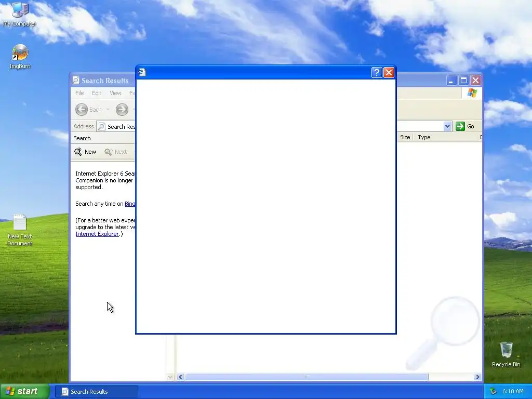Viewport: 532px width, 399px height.
Task: Close the blank Internet Explorer dialog
Action: pos(389,72)
